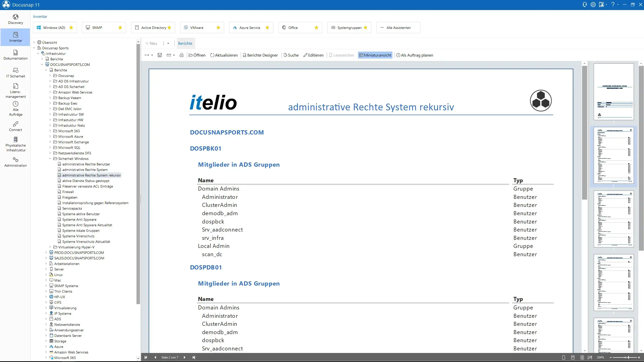Collapse the Sicherheit Windows folder

click(x=50, y=159)
